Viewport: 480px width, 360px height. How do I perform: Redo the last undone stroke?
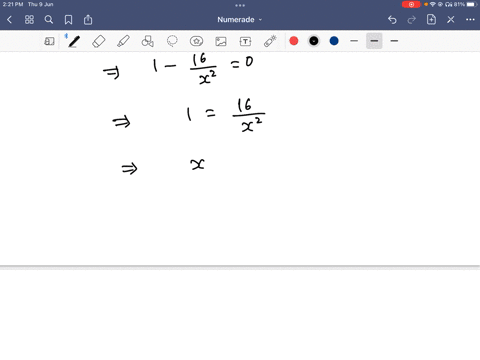point(412,20)
